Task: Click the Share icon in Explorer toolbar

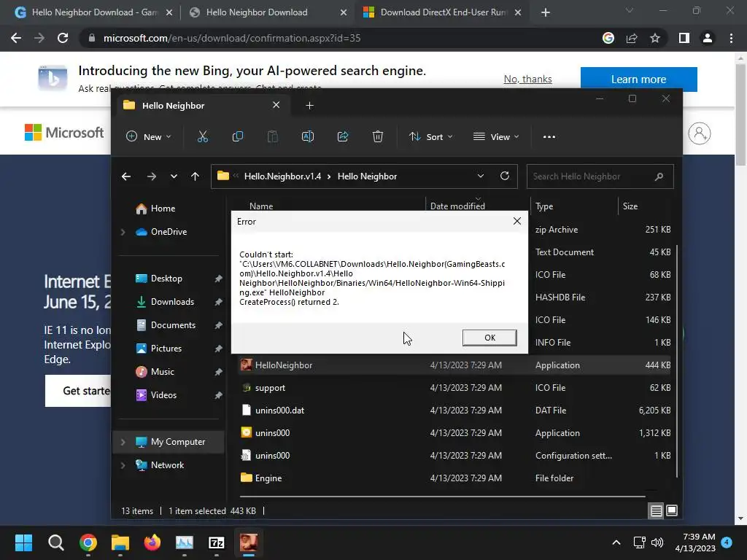Action: (x=343, y=136)
